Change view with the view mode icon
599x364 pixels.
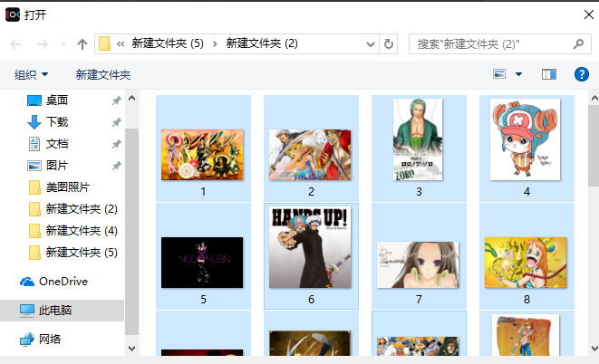[499, 73]
